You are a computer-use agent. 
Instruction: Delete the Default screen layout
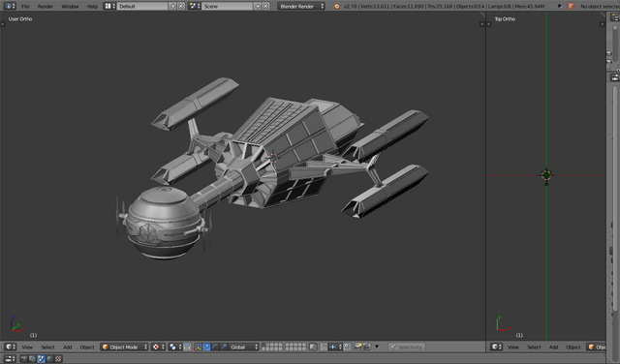(181, 6)
